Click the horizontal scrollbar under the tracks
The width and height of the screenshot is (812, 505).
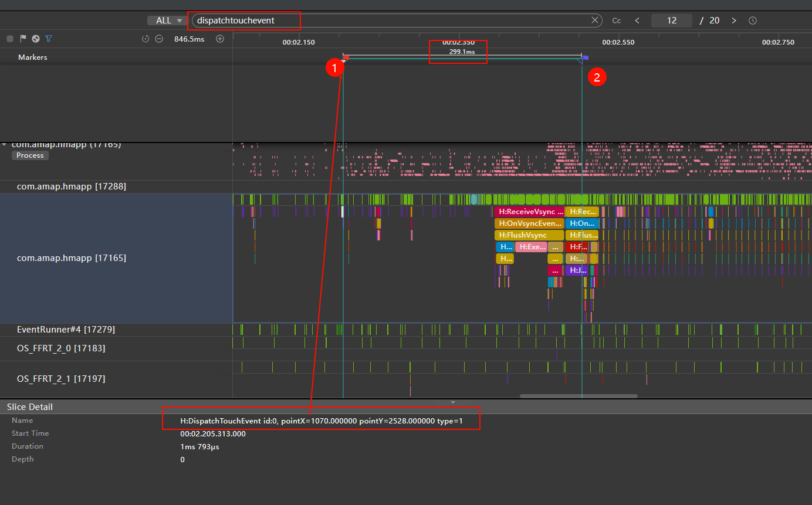(x=578, y=396)
